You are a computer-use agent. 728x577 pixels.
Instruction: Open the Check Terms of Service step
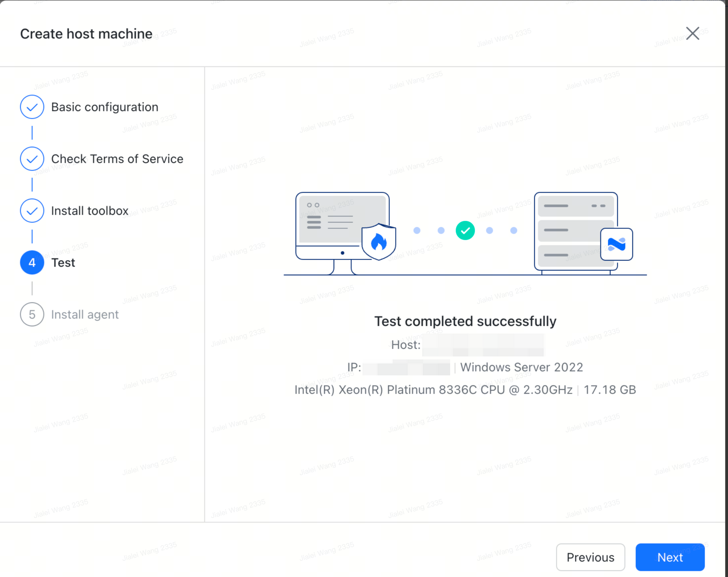coord(117,159)
